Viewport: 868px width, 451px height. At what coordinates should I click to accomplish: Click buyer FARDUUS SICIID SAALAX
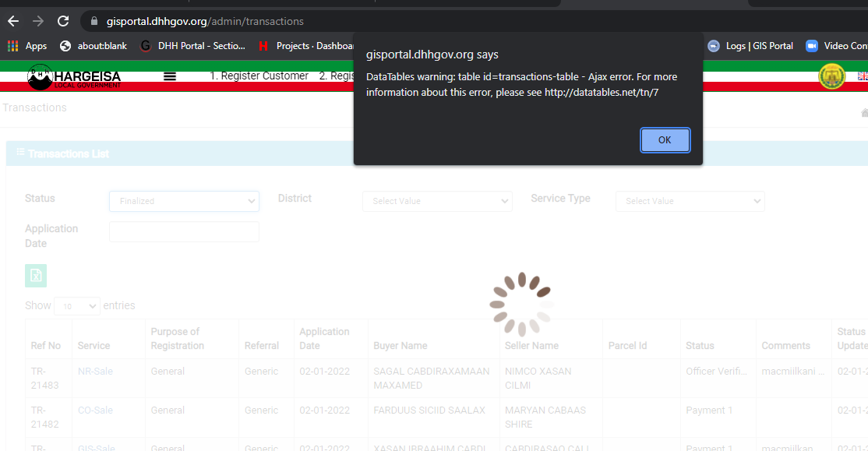(429, 410)
